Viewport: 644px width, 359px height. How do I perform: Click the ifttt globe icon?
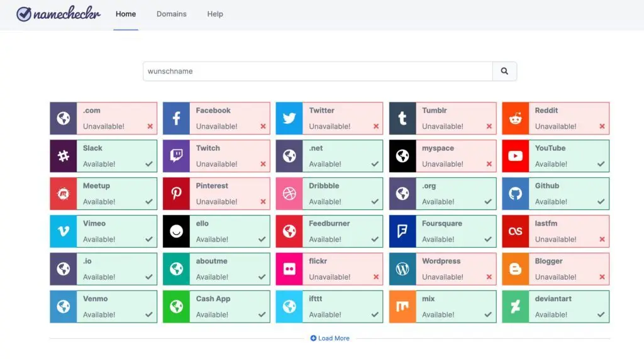click(x=289, y=306)
